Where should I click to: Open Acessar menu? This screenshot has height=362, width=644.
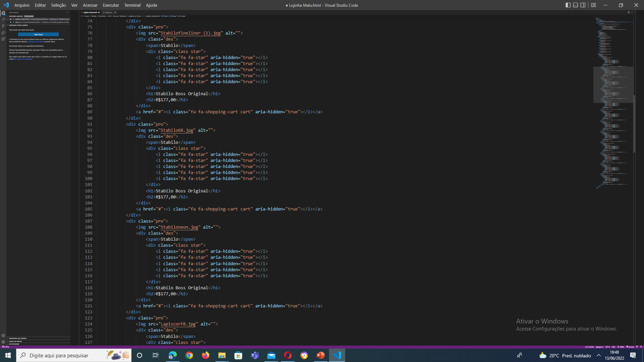point(90,5)
